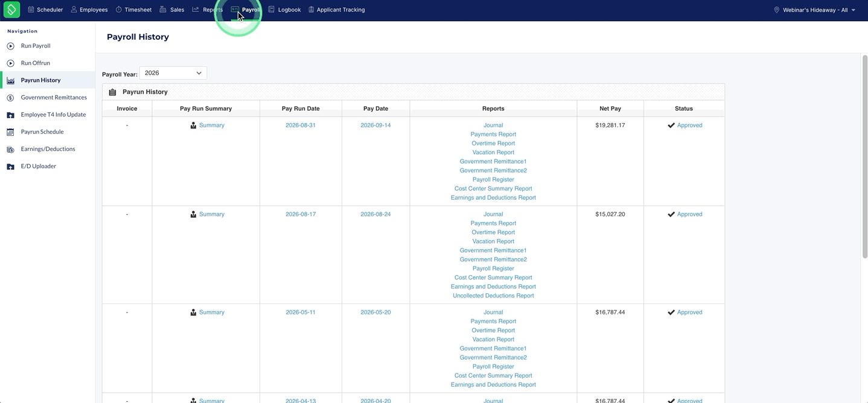Open Employee T4 Info Update
The image size is (868, 403).
click(x=53, y=115)
